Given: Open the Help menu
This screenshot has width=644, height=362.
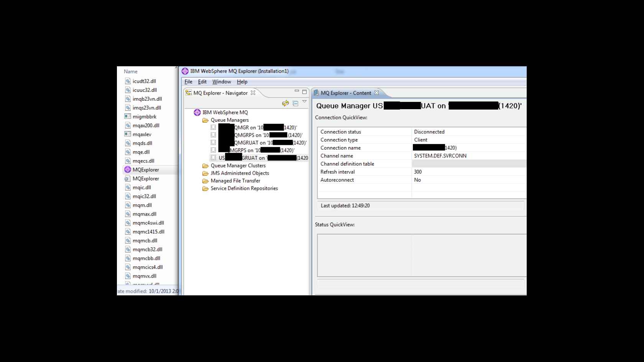Looking at the screenshot, I should coord(242,82).
